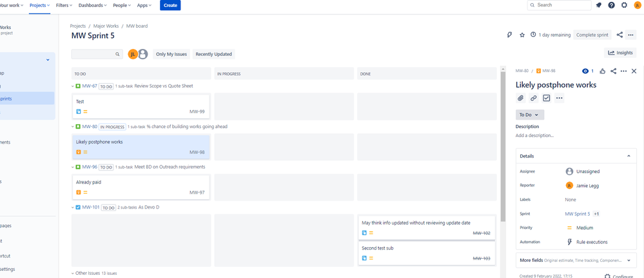Click the add child issue checkbox icon
Image resolution: width=644 pixels, height=278 pixels.
pyautogui.click(x=546, y=98)
